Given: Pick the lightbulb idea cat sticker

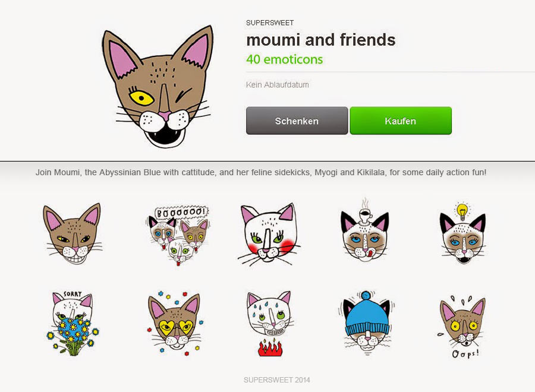Looking at the screenshot, I should pyautogui.click(x=462, y=233).
